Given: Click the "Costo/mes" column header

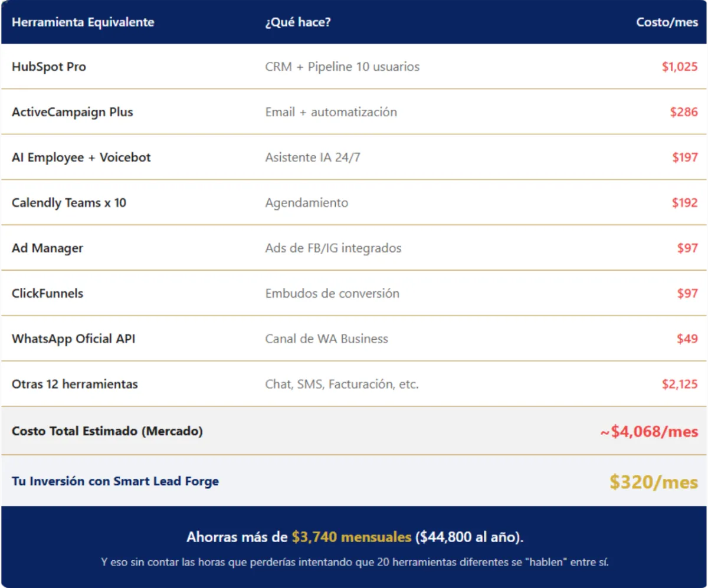Looking at the screenshot, I should (667, 22).
